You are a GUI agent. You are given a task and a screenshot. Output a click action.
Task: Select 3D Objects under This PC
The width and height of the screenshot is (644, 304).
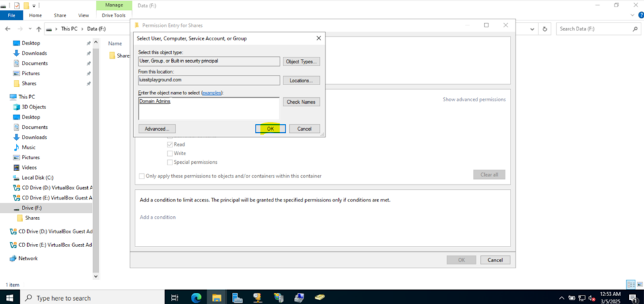tap(34, 107)
